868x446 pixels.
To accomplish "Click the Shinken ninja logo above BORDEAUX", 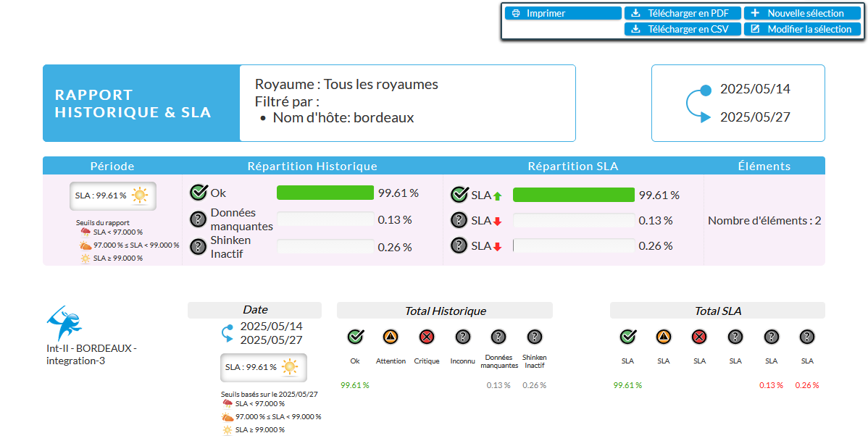I will [64, 323].
